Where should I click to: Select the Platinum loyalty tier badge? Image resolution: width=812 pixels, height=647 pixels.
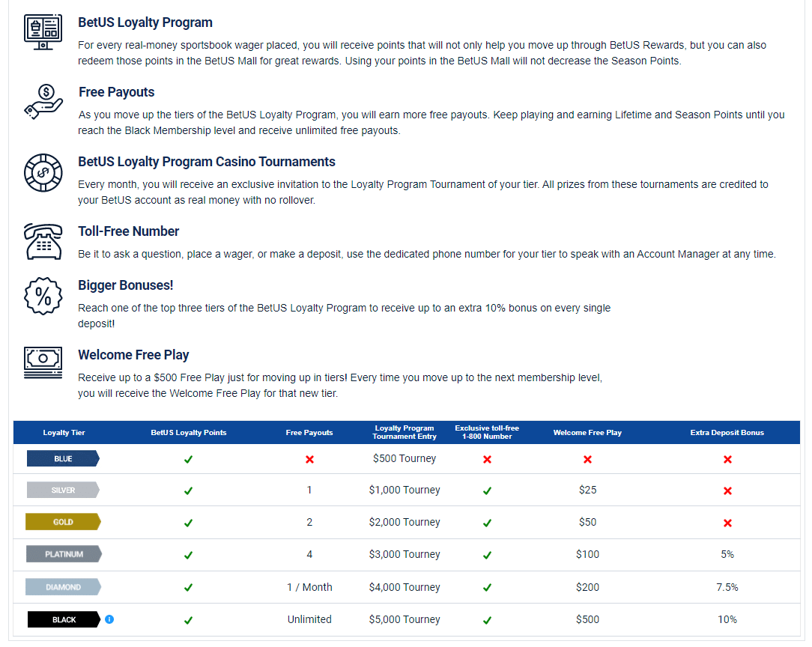63,554
